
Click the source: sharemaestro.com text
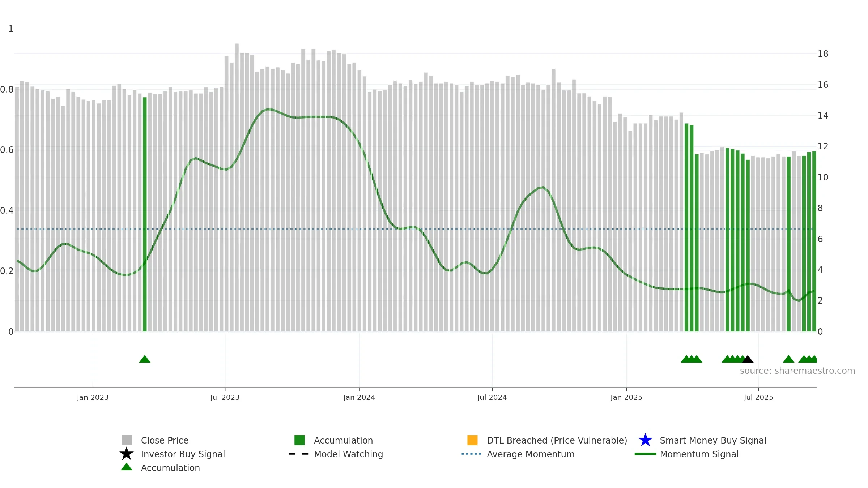click(x=797, y=371)
